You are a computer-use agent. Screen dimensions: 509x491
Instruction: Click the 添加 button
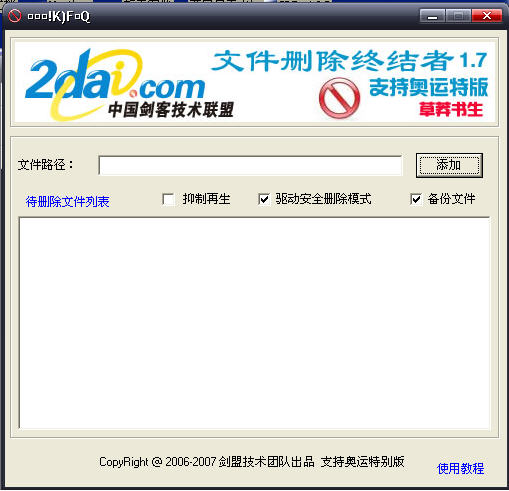click(449, 165)
